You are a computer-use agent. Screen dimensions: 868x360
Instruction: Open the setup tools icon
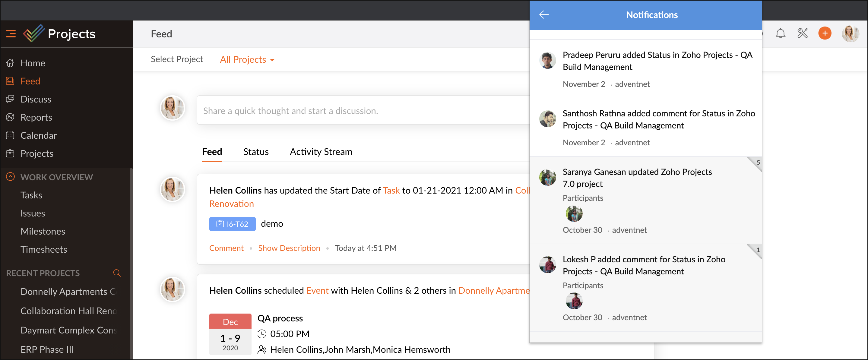[x=802, y=33]
